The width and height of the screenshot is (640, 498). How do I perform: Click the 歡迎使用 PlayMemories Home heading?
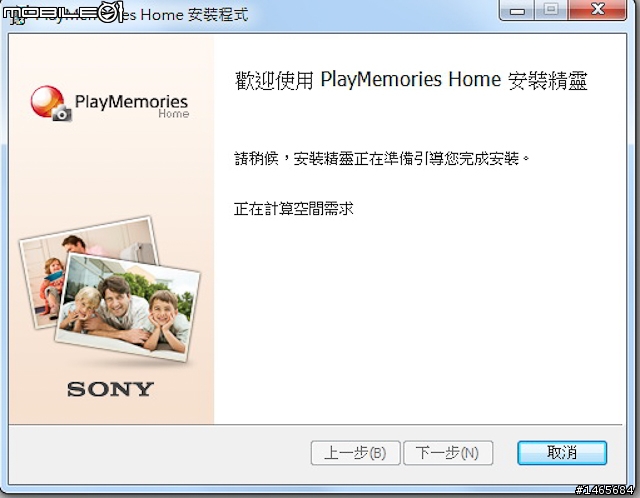pyautogui.click(x=411, y=80)
